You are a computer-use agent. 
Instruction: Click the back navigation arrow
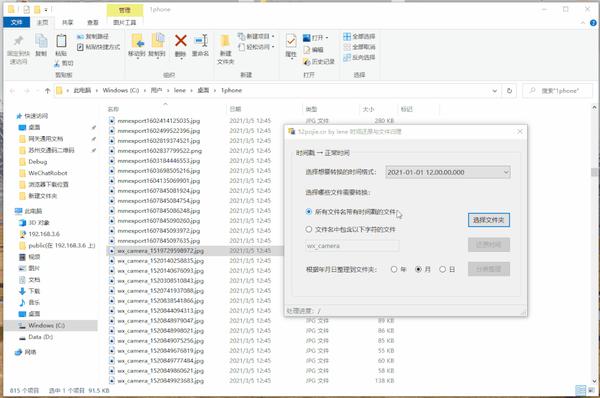coord(12,91)
